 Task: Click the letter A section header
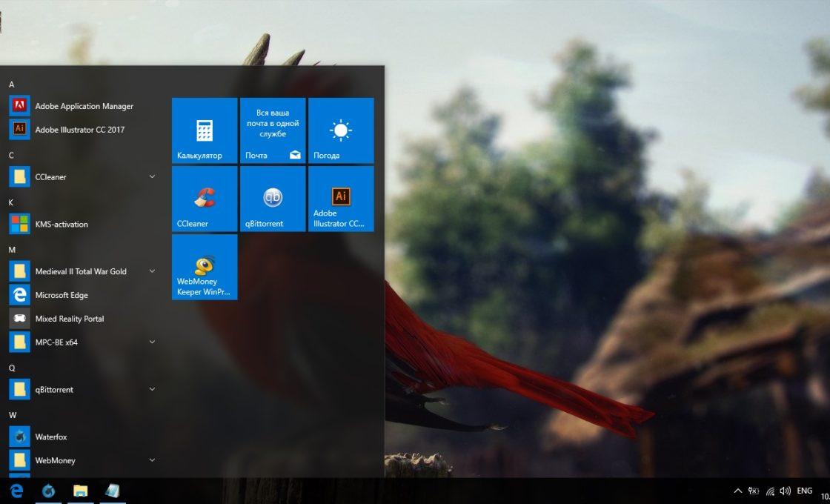[12, 84]
